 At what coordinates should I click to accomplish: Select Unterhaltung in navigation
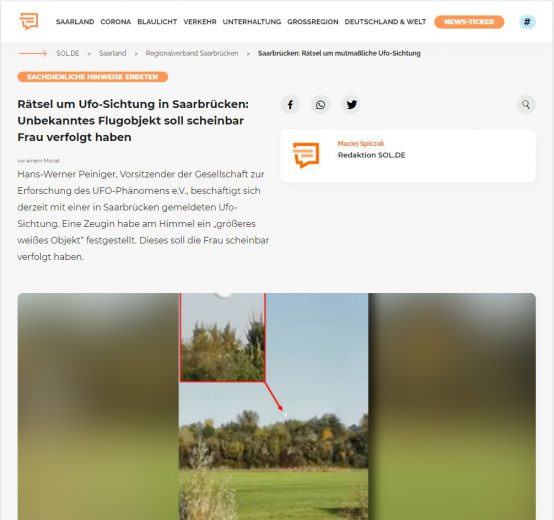point(252,22)
